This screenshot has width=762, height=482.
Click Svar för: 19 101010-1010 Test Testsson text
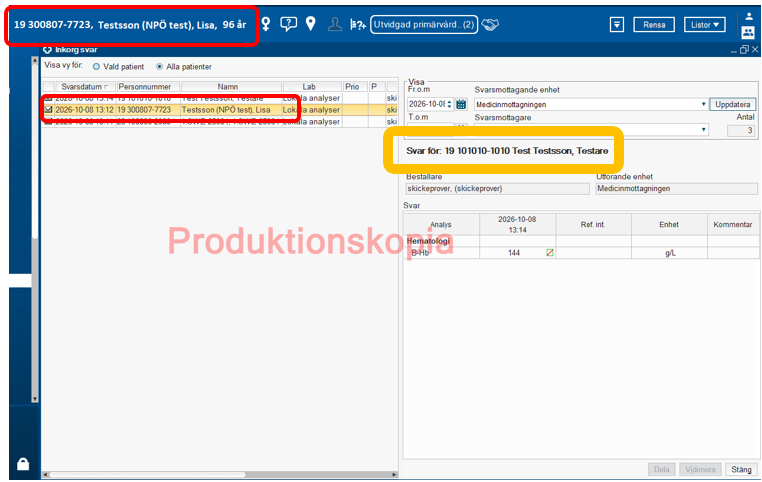coord(507,151)
